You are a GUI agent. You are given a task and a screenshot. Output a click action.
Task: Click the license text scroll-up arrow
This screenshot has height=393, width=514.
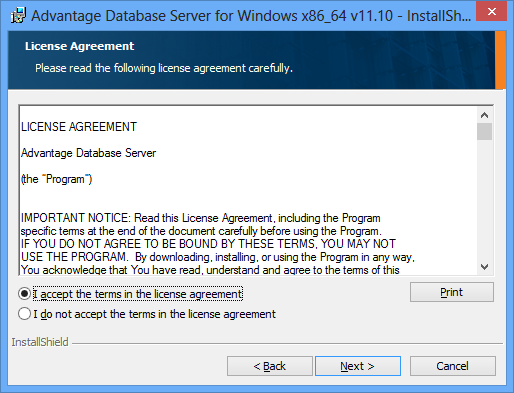coord(484,115)
